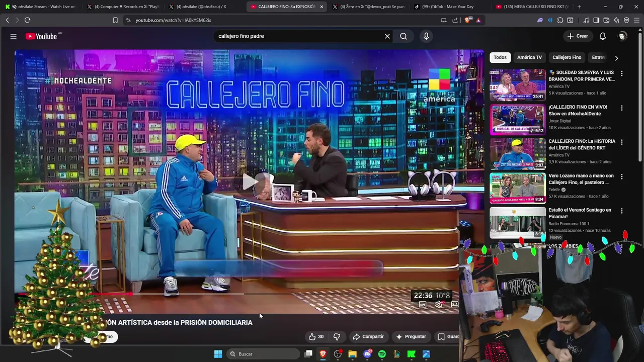Image resolution: width=644 pixels, height=362 pixels.
Task: Open Spotify from the taskbar
Action: 382,354
